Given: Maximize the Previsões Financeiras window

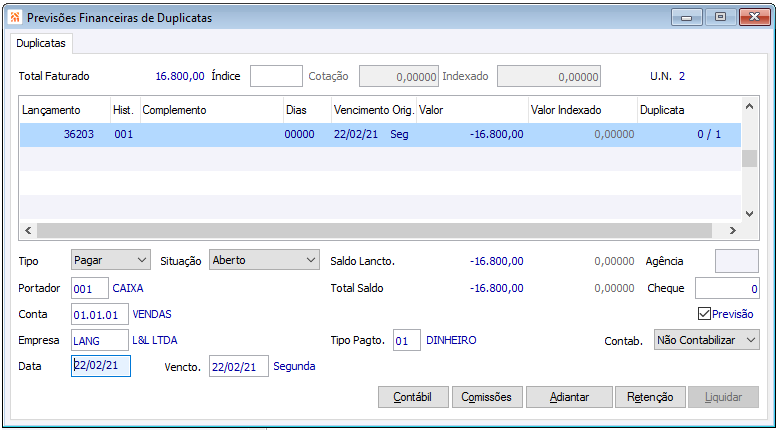Looking at the screenshot, I should [x=720, y=17].
